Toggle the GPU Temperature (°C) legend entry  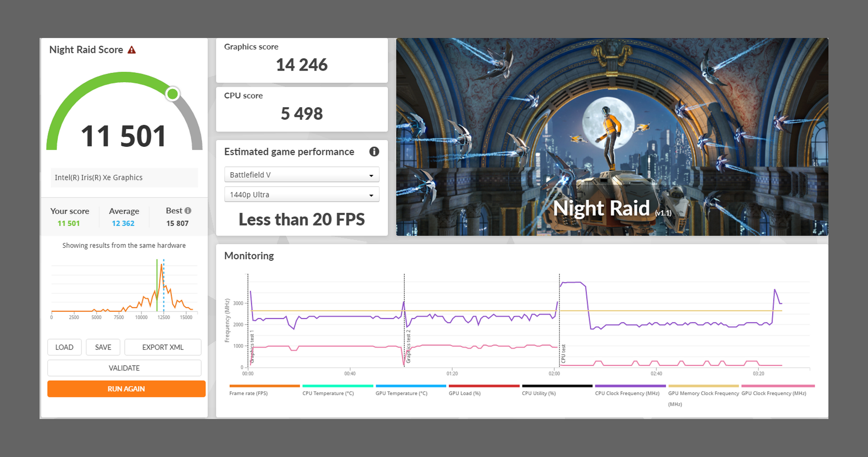coord(411,390)
